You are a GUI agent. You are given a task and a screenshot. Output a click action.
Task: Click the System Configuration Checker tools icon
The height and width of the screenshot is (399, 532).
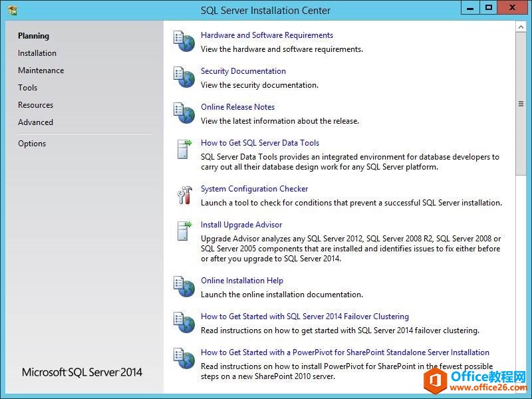pos(184,195)
